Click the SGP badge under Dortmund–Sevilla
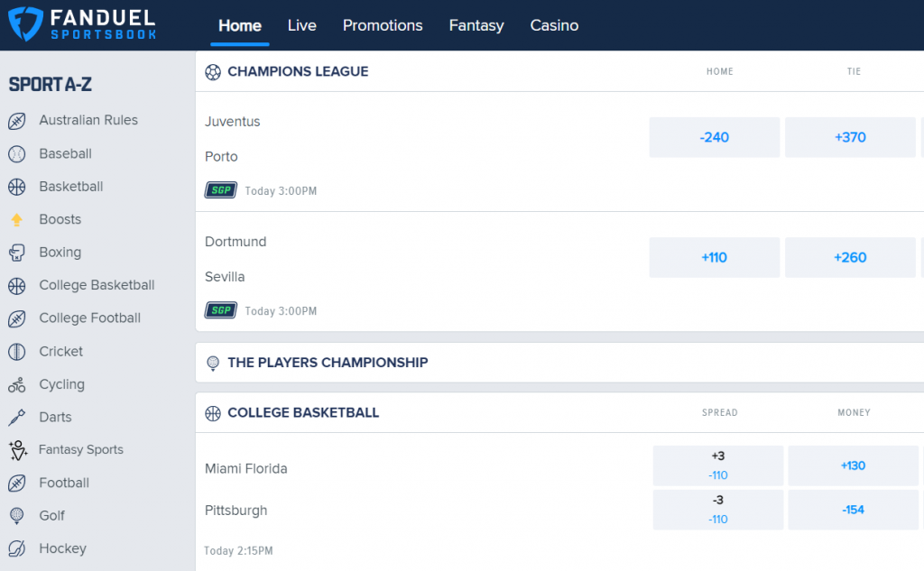924x571 pixels. pos(221,310)
